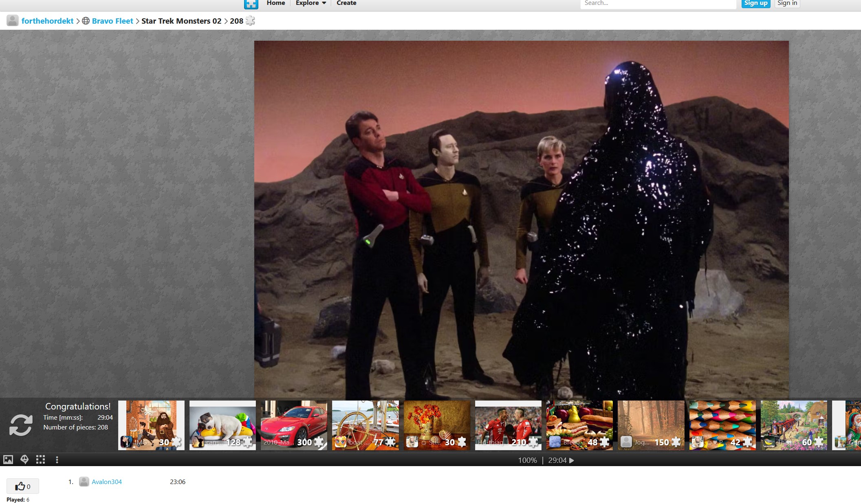
Task: Click forthehordekt's avatar icon
Action: (x=13, y=21)
